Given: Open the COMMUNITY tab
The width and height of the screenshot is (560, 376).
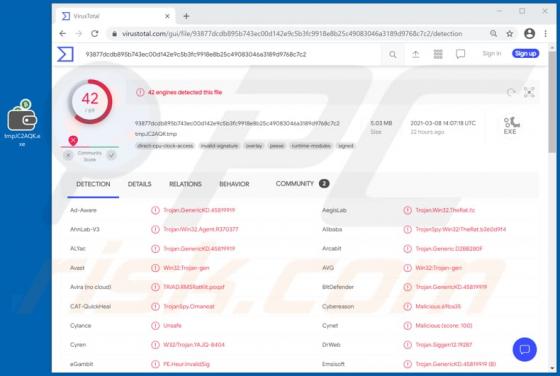Looking at the screenshot, I should 302,184.
